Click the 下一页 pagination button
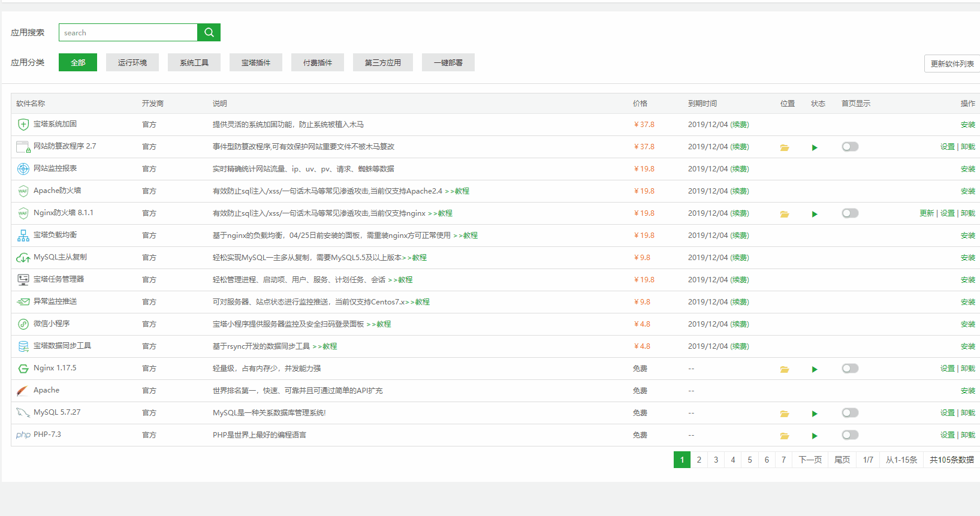The width and height of the screenshot is (980, 516). [x=810, y=460]
